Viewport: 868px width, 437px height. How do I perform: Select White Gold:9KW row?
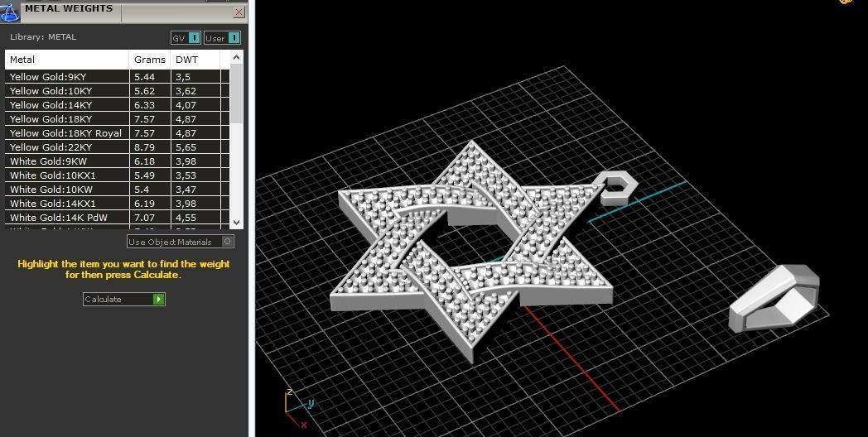118,161
